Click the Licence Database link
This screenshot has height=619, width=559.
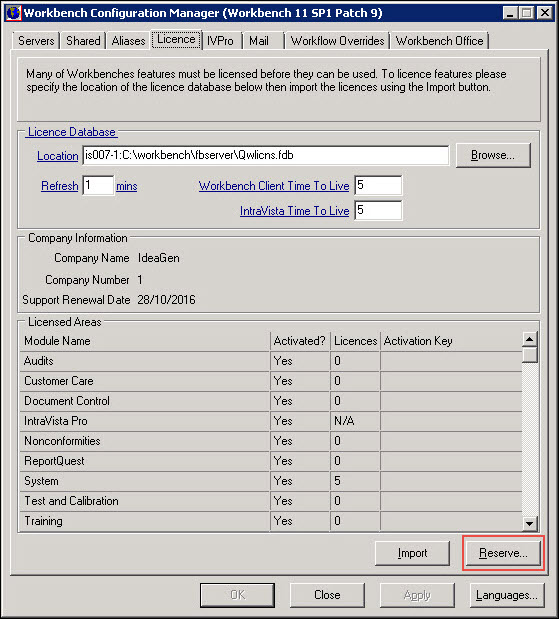71,132
